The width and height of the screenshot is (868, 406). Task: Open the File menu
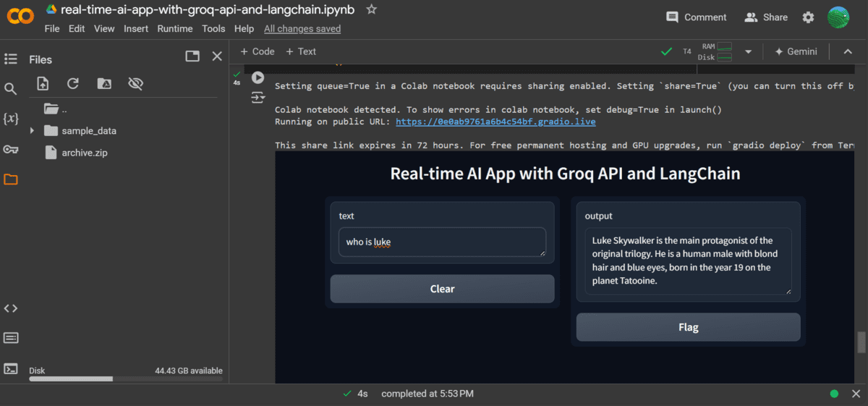tap(52, 29)
